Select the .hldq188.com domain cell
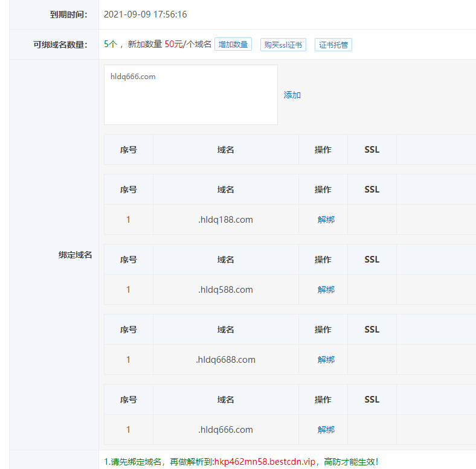Viewport: 476px width, 469px height. (x=225, y=220)
